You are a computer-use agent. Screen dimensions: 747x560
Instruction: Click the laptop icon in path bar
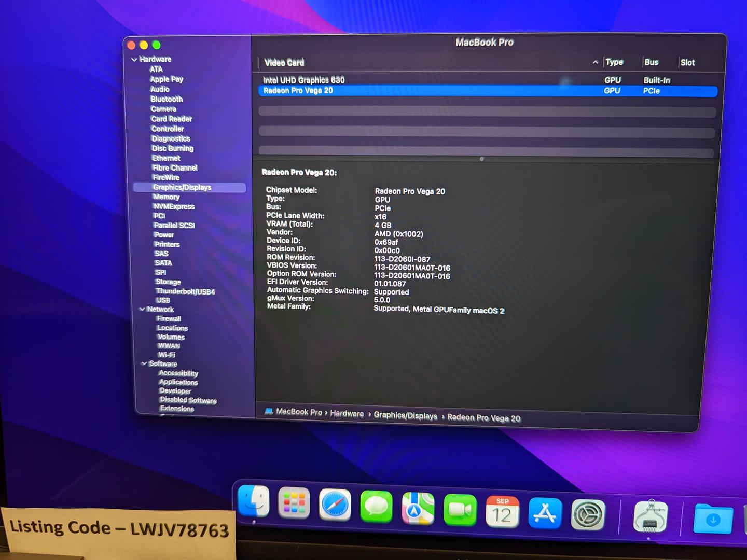coord(269,411)
